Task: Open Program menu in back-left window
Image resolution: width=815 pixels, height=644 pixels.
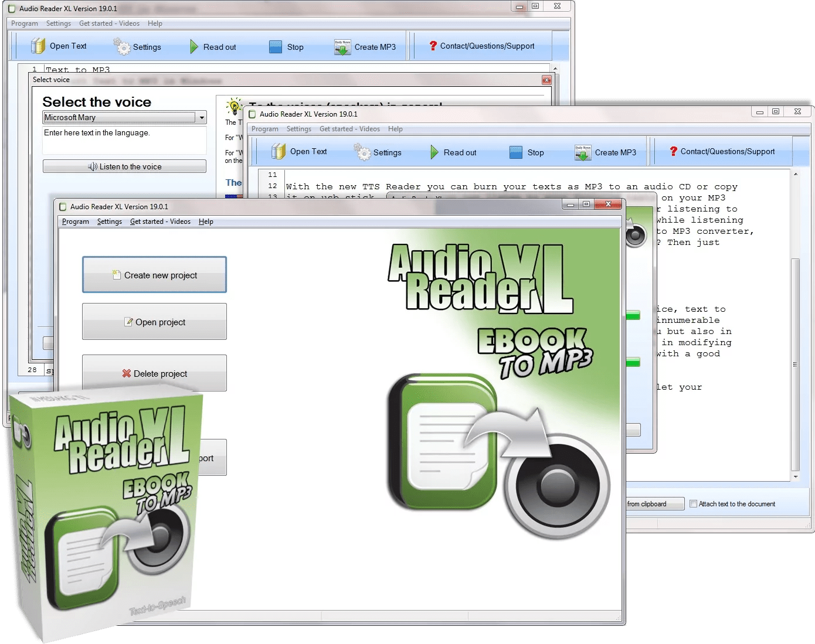Action: [25, 23]
